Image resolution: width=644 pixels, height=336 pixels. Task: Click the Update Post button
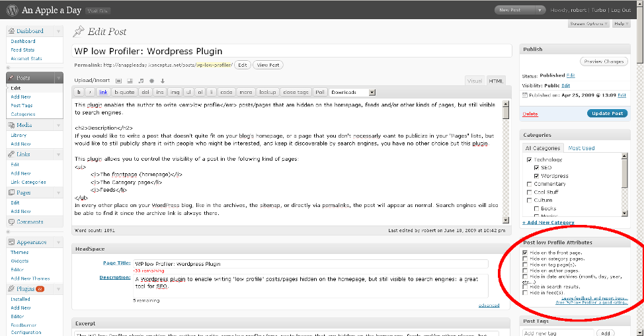coord(607,113)
